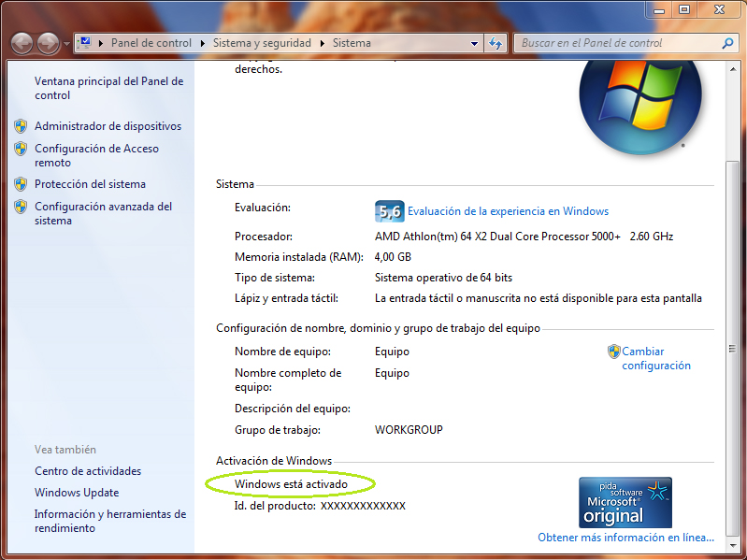This screenshot has height=560, width=747.
Task: Open Ventana principal del Panel de control
Action: pos(109,88)
